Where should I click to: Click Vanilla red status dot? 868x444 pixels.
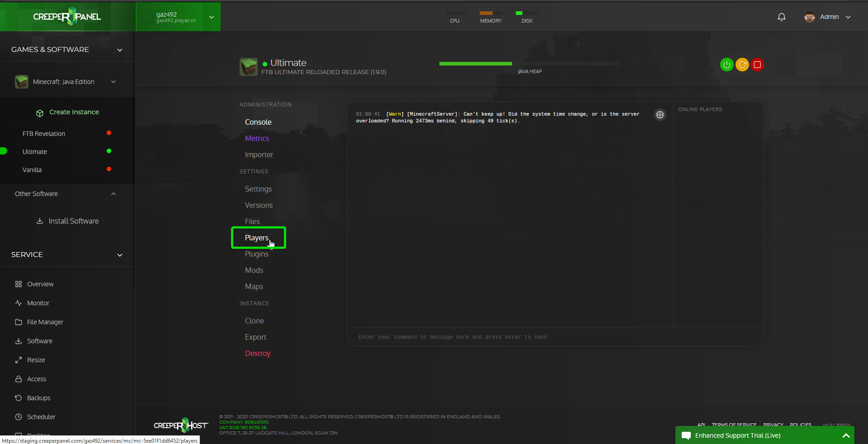[x=109, y=169]
